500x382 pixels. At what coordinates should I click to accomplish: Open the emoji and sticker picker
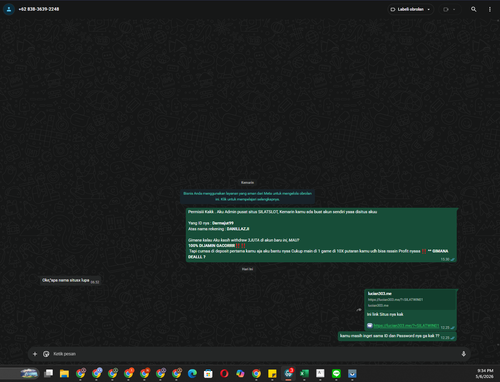46,354
